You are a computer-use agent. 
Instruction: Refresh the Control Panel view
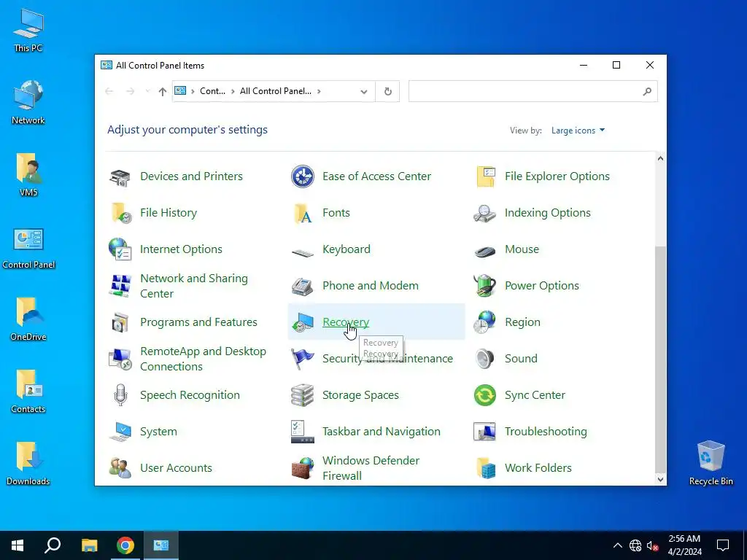[x=388, y=91]
